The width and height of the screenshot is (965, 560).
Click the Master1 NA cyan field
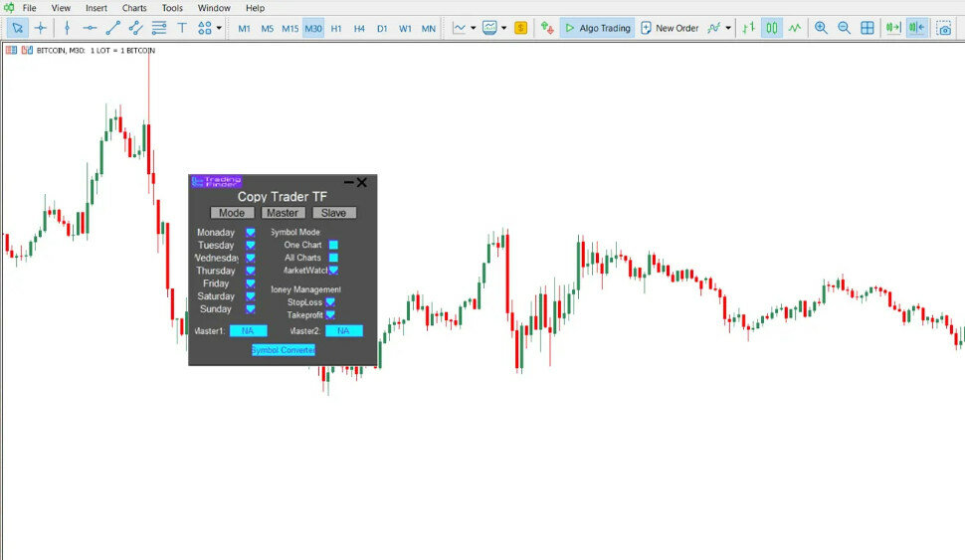pyautogui.click(x=248, y=331)
